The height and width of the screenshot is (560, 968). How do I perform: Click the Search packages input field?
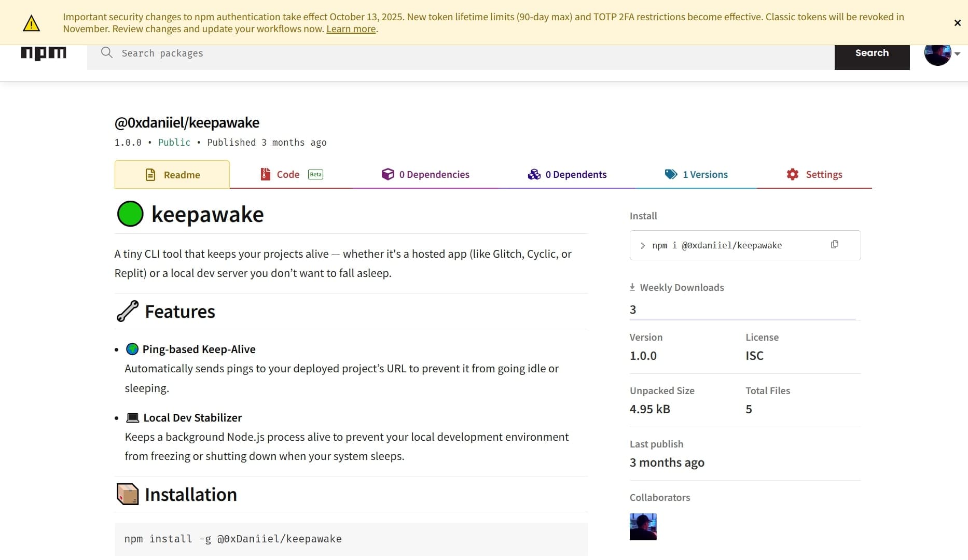(363, 53)
